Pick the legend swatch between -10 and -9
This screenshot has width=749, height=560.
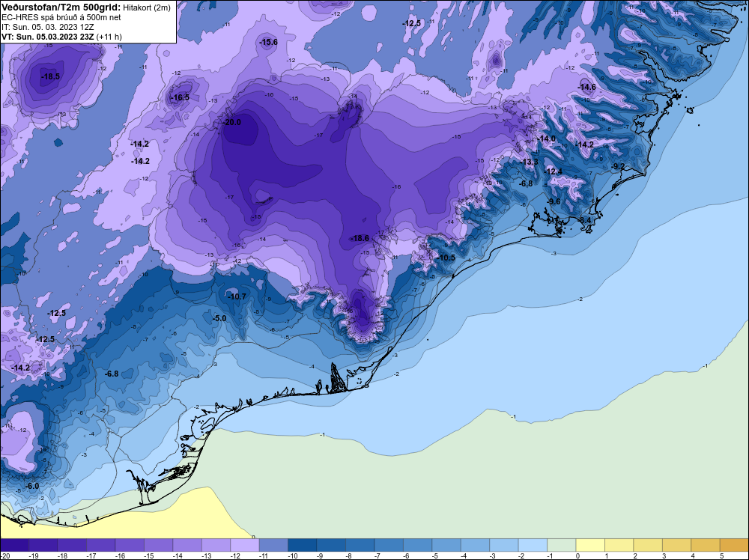point(303,545)
